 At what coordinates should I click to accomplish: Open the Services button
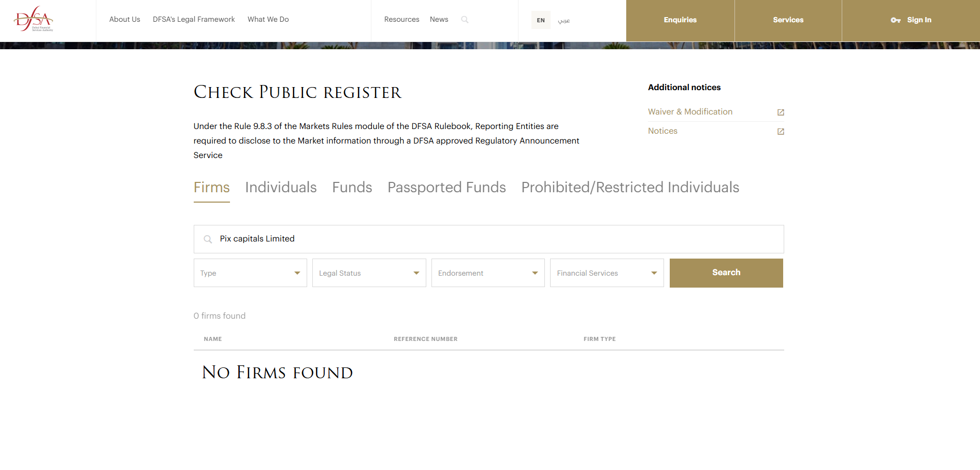coord(788,20)
